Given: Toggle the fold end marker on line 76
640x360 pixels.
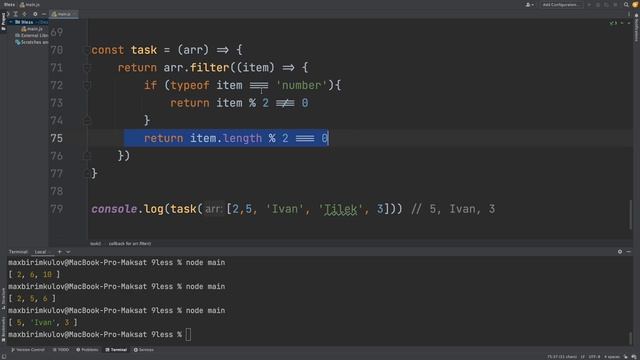Looking at the screenshot, I should pyautogui.click(x=86, y=156).
